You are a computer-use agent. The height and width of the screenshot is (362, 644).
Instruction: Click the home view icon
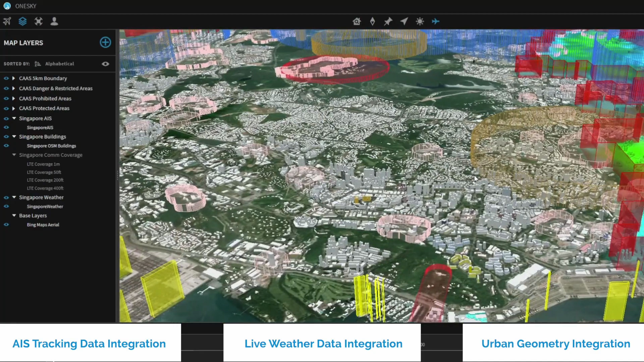point(357,21)
